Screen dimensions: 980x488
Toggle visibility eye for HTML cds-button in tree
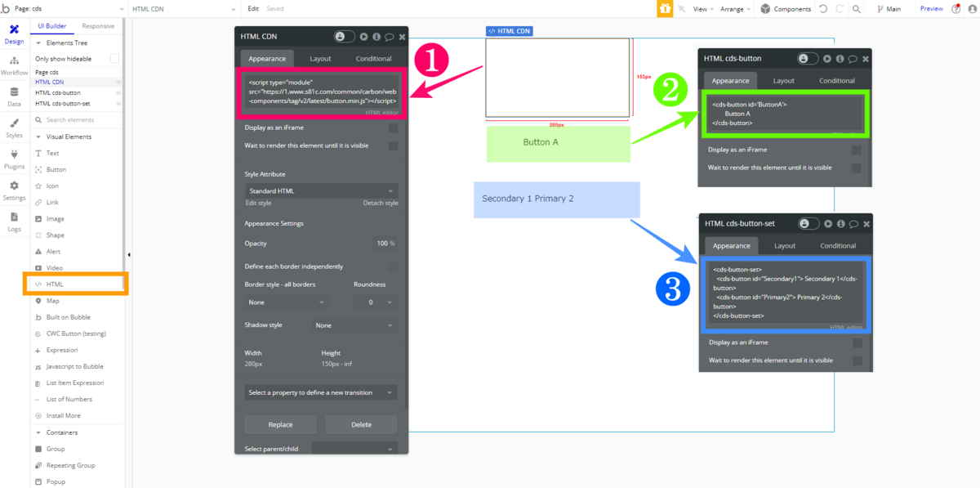click(118, 93)
